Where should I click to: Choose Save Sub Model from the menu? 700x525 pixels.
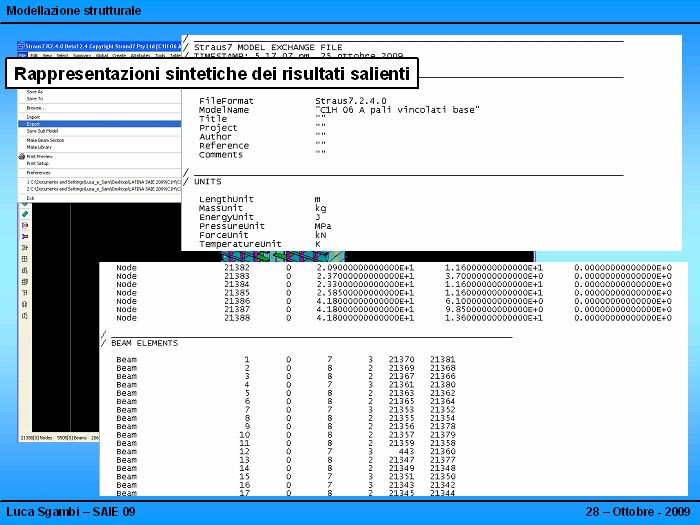point(42,131)
